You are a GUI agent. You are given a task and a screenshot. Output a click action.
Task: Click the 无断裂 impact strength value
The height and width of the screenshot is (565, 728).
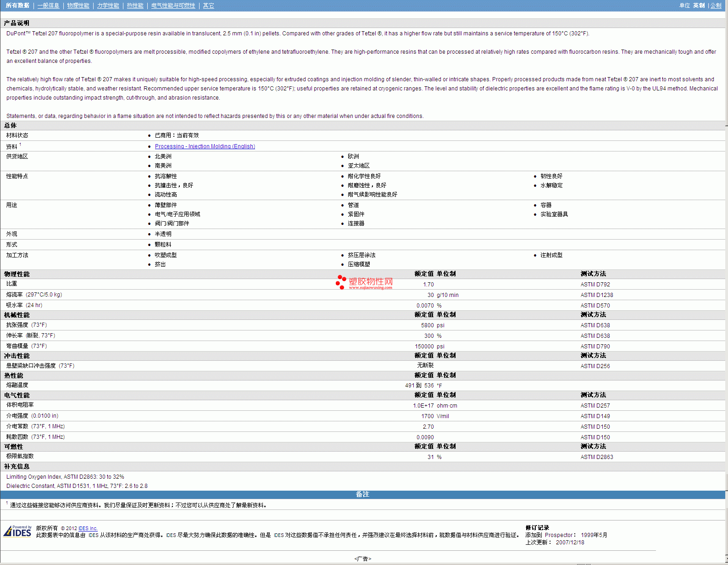tap(425, 366)
